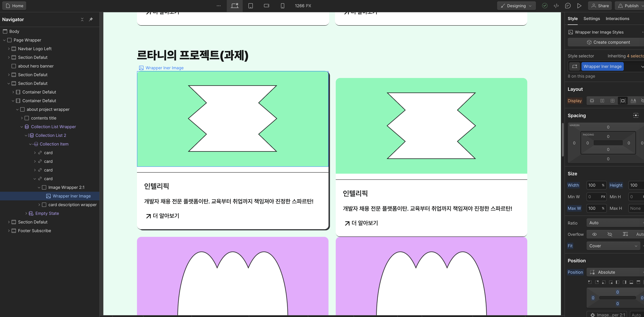Click the Wrapper Iner Image canvas label
This screenshot has width=644, height=317.
coord(161,68)
